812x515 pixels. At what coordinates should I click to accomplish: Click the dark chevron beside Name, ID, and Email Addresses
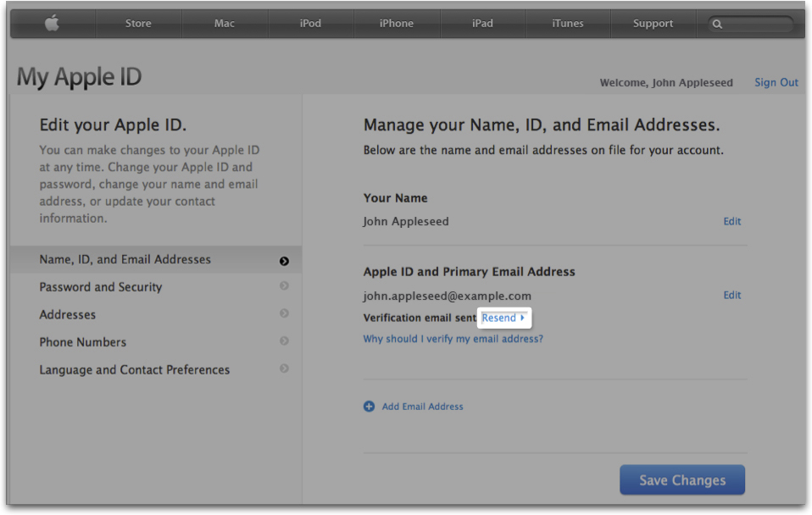(284, 260)
